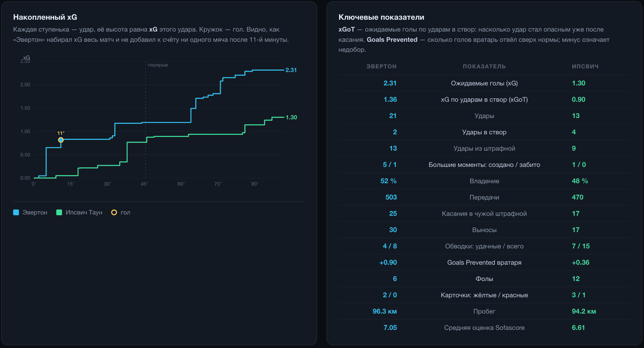The height and width of the screenshot is (348, 644).
Task: Click the Передачи row label
Action: [x=484, y=197]
